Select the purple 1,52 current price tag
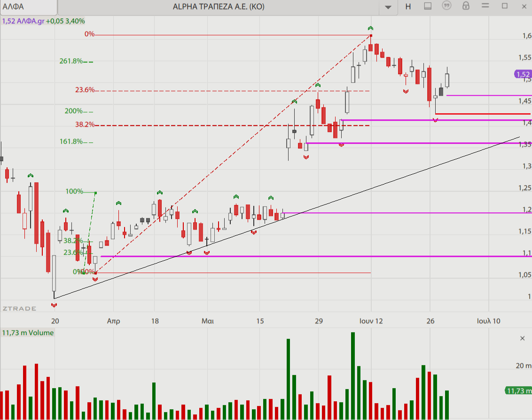 coord(523,74)
